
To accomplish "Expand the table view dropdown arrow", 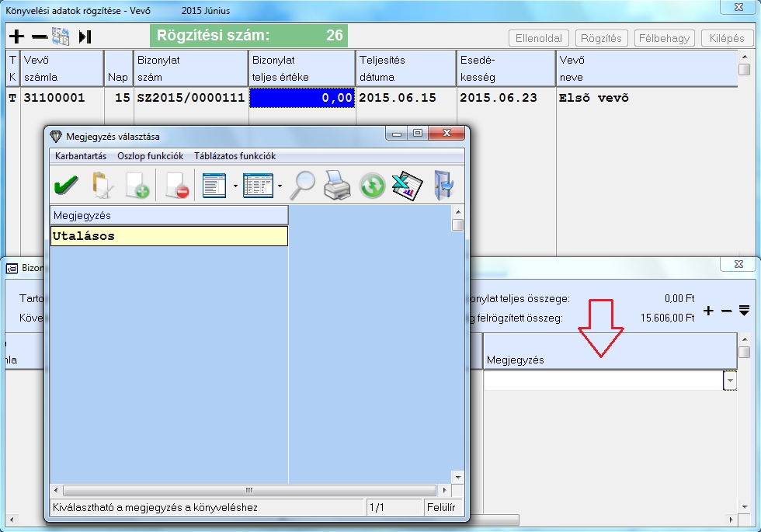I will pyautogui.click(x=279, y=186).
